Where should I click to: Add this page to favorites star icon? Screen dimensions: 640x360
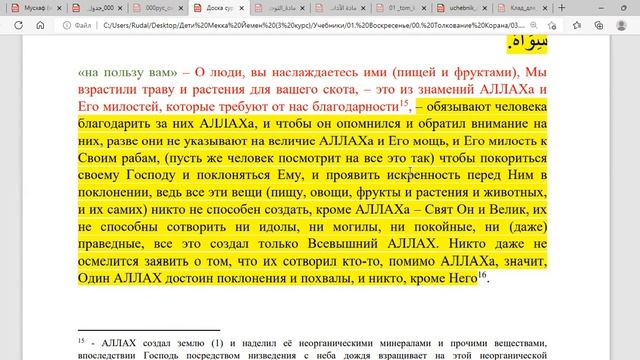pyautogui.click(x=552, y=25)
